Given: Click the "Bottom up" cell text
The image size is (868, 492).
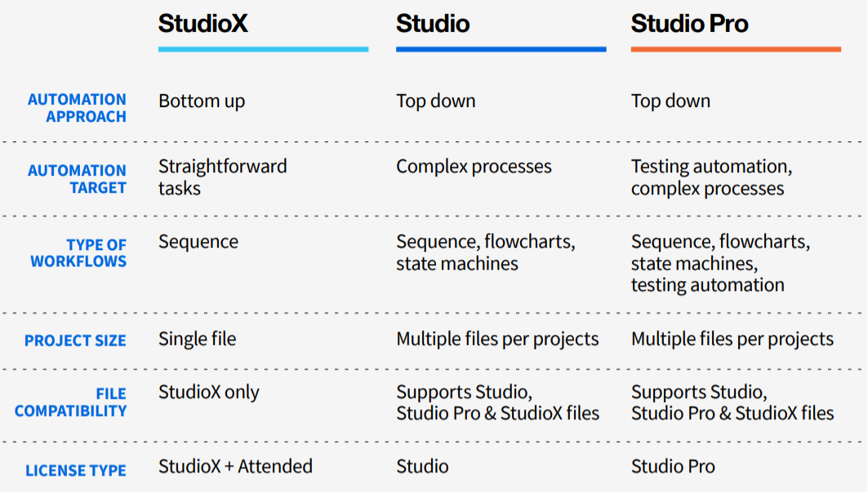Looking at the screenshot, I should click(202, 101).
